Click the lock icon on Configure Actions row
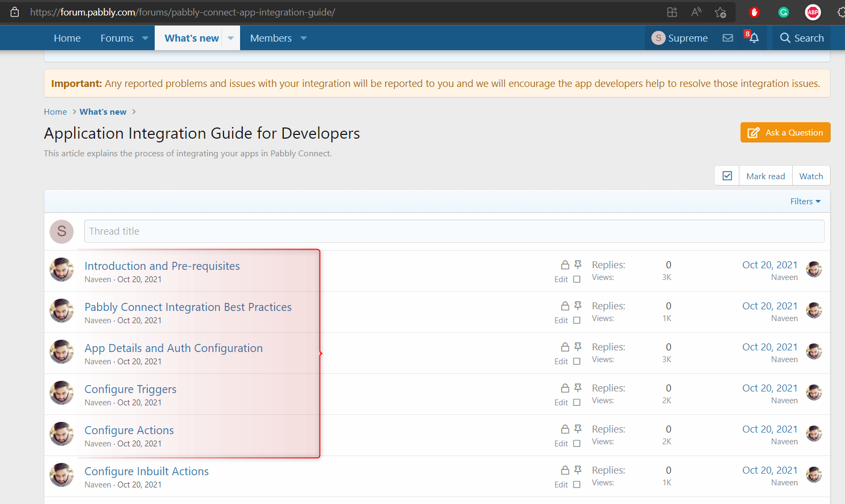The image size is (845, 504). [x=565, y=429]
